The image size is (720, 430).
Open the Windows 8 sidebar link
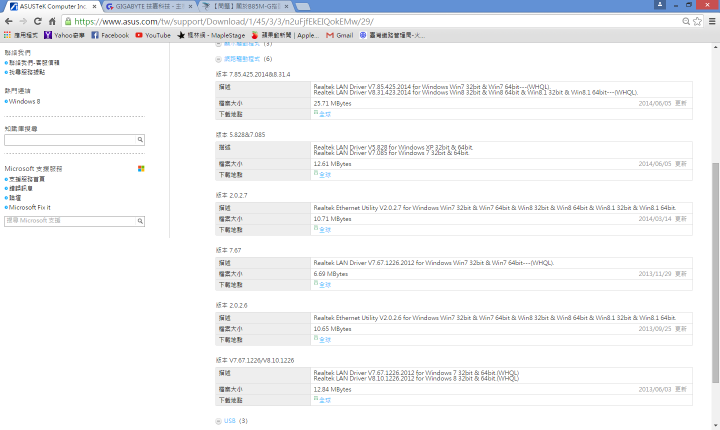(24, 101)
